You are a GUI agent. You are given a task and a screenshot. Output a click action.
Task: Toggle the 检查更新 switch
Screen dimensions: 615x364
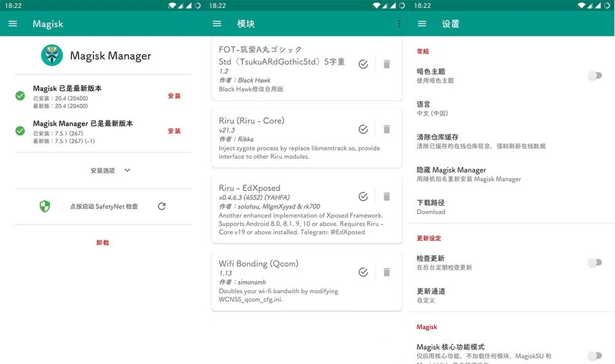tap(594, 263)
